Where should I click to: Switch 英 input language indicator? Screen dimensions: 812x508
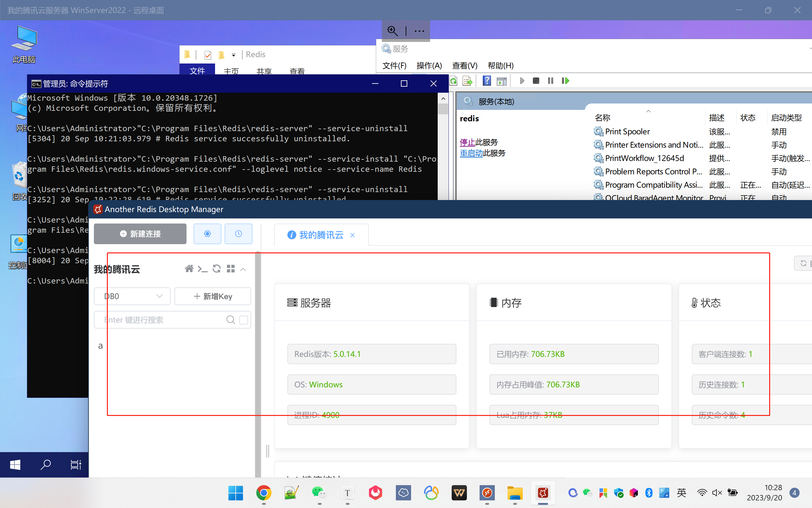[x=681, y=493]
